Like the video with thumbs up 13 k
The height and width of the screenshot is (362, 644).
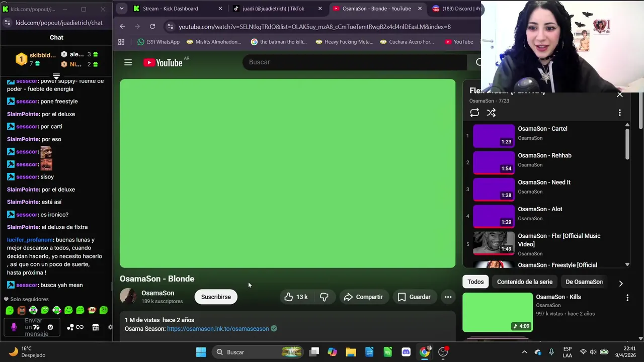coord(296,297)
